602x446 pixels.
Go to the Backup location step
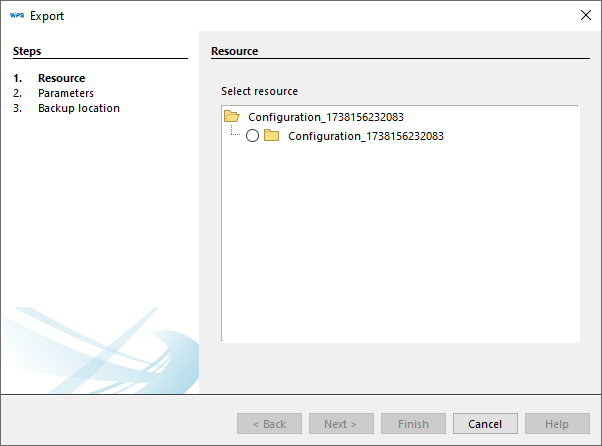pos(78,108)
